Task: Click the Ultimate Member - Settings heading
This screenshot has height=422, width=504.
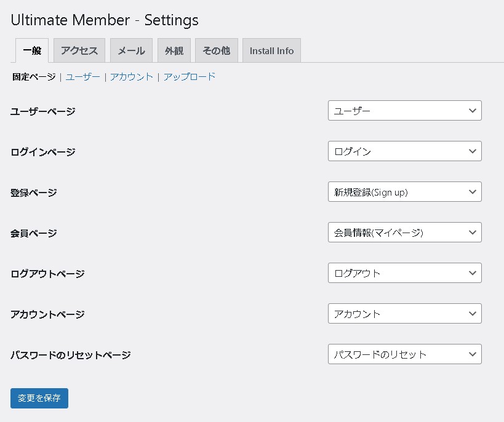Action: [x=105, y=20]
